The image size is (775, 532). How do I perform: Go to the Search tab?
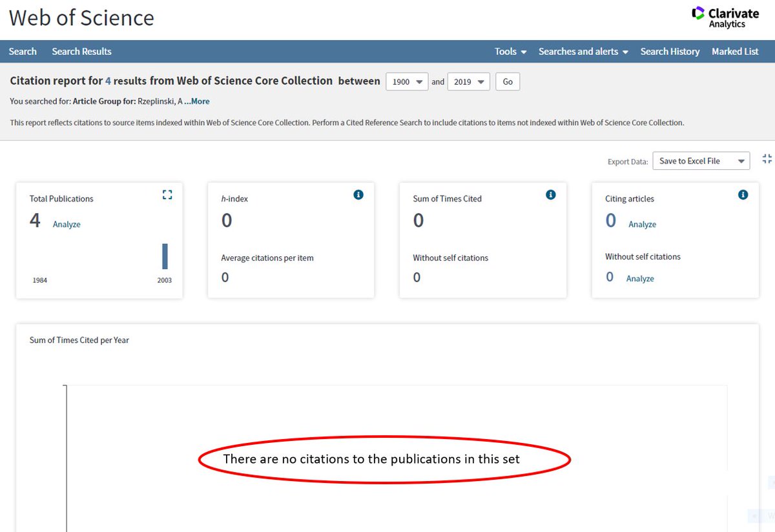point(23,52)
